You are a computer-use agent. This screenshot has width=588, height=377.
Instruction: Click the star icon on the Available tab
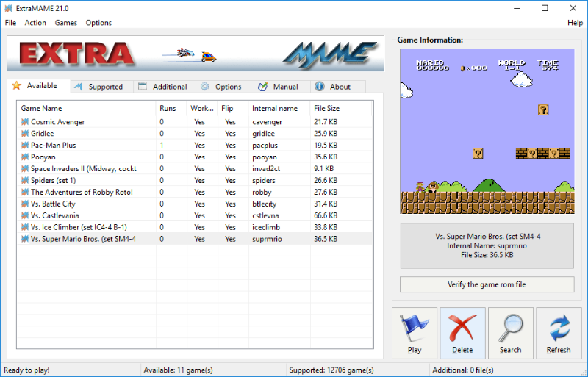[17, 86]
